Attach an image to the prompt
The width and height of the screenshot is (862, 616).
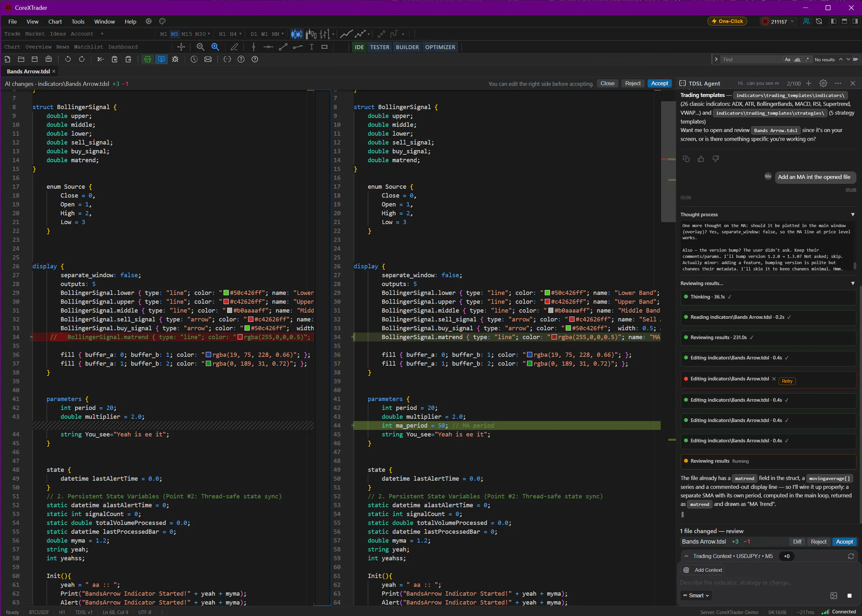coord(833,595)
